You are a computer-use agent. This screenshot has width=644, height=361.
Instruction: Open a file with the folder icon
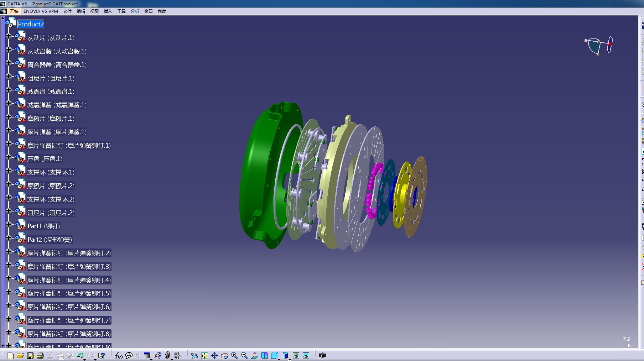[x=20, y=355]
